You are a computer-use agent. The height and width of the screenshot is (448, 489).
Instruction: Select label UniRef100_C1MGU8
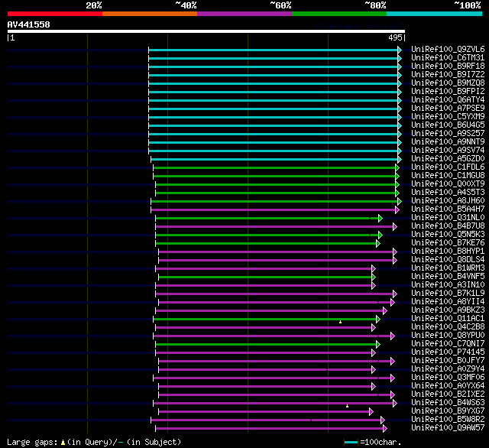click(448, 176)
